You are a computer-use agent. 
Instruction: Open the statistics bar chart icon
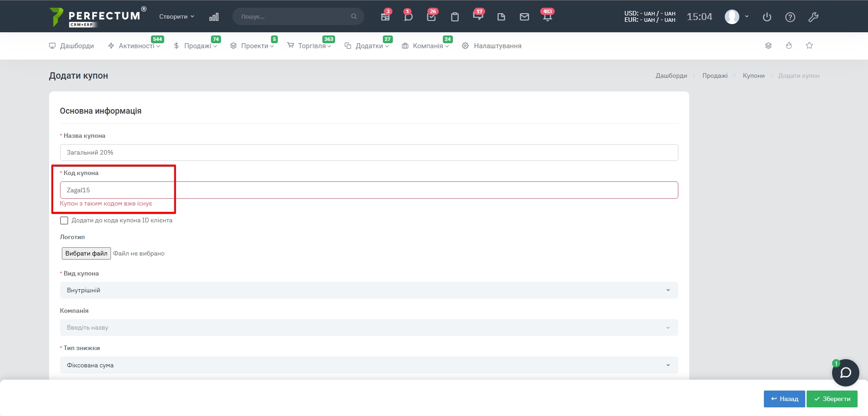[214, 17]
